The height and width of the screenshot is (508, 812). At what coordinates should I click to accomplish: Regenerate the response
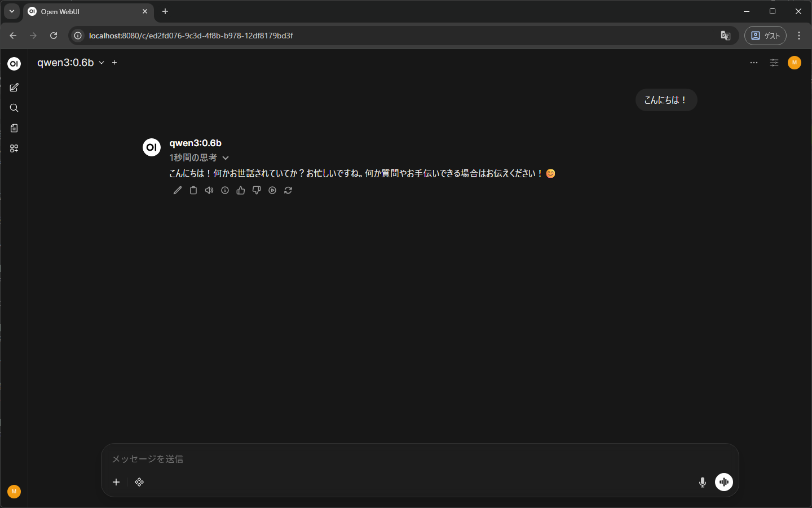pyautogui.click(x=288, y=191)
